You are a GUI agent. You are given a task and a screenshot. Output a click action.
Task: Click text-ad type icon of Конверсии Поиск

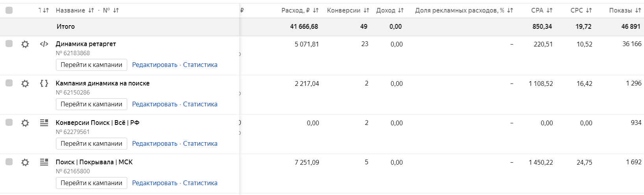pos(44,123)
